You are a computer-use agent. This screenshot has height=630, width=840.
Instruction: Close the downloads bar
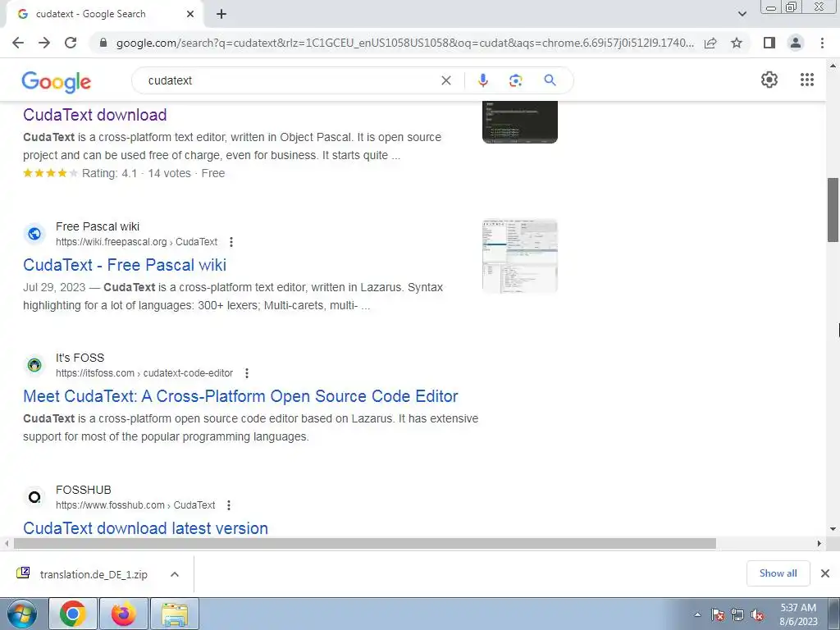click(x=825, y=573)
